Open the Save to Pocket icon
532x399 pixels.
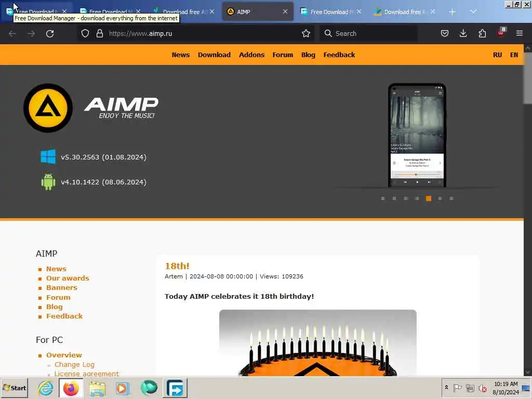445,33
